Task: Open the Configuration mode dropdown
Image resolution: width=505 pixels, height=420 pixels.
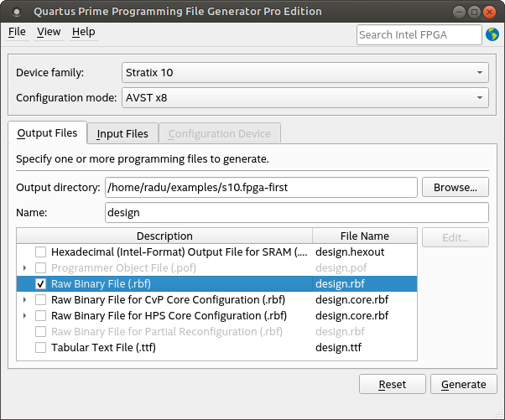Action: point(305,98)
